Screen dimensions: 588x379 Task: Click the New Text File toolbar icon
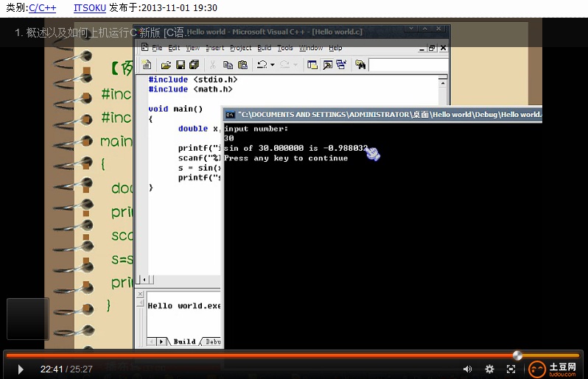pos(147,65)
